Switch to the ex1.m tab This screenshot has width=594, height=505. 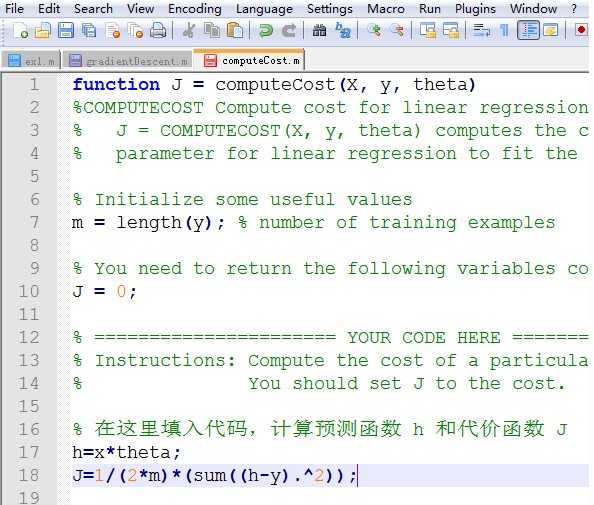(31, 61)
